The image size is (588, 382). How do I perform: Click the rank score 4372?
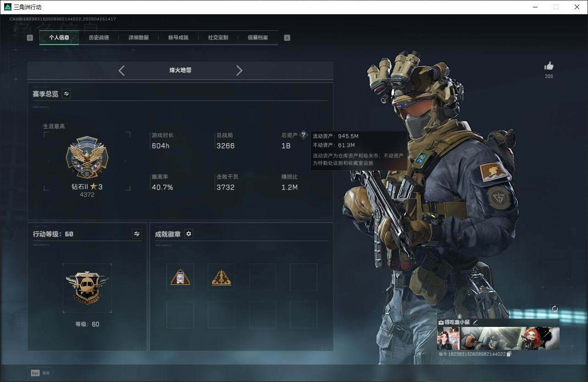(x=87, y=195)
